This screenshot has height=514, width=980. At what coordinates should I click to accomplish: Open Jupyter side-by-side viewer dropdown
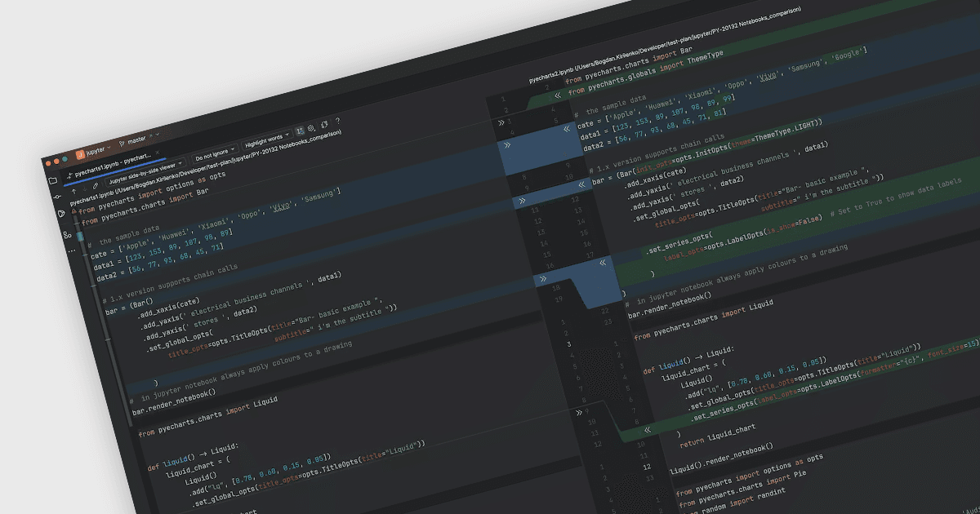(x=145, y=172)
